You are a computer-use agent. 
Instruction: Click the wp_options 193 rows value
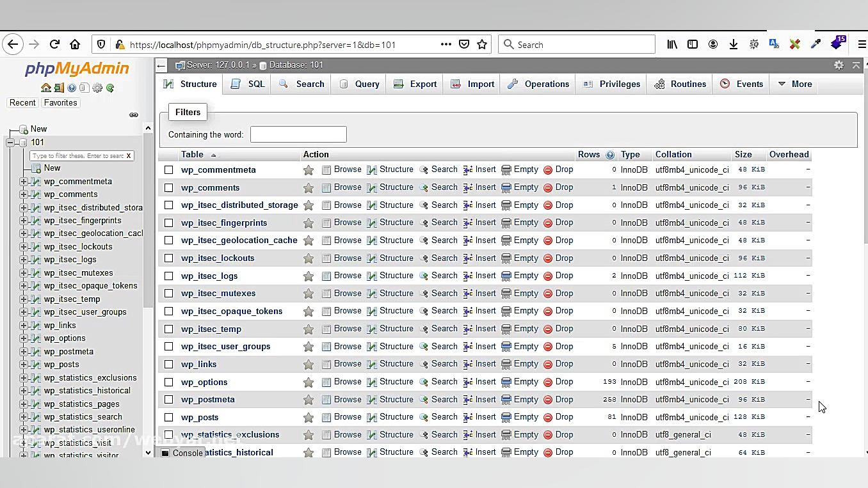tap(609, 382)
